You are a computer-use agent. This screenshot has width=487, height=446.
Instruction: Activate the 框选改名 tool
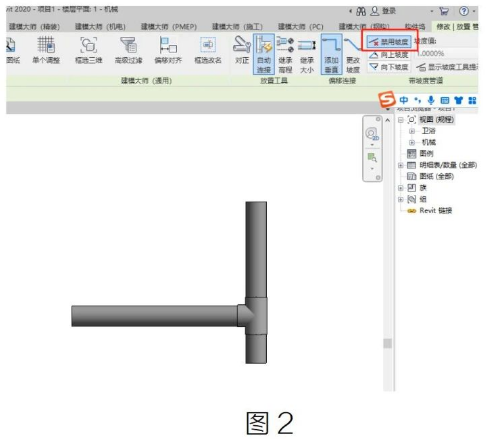click(x=208, y=50)
